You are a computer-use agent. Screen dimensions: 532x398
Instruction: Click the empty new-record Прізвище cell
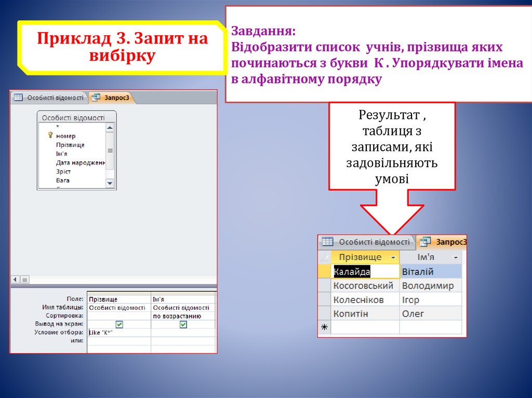pyautogui.click(x=365, y=327)
